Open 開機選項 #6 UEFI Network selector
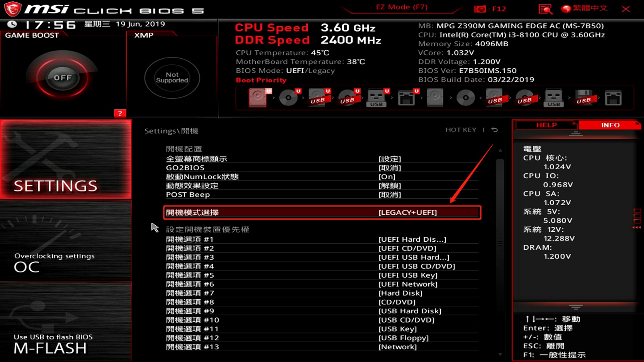Screen dimensions: 644x362 pyautogui.click(x=409, y=284)
